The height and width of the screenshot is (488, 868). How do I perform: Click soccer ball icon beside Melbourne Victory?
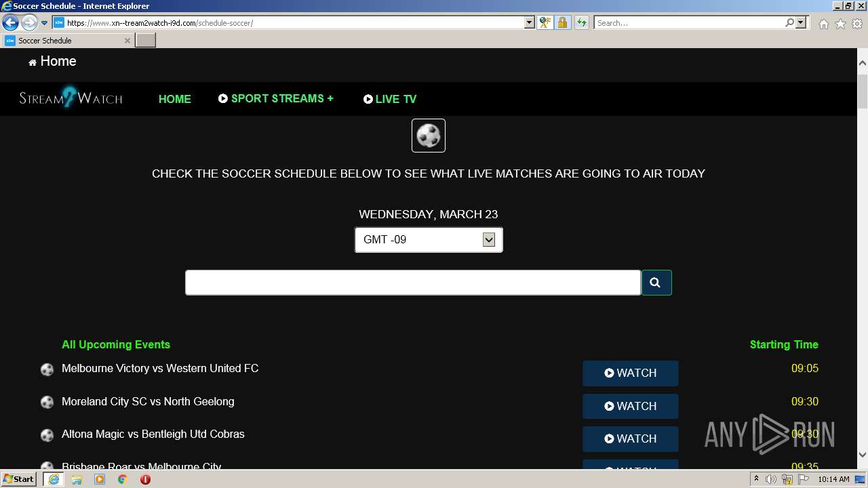click(47, 369)
